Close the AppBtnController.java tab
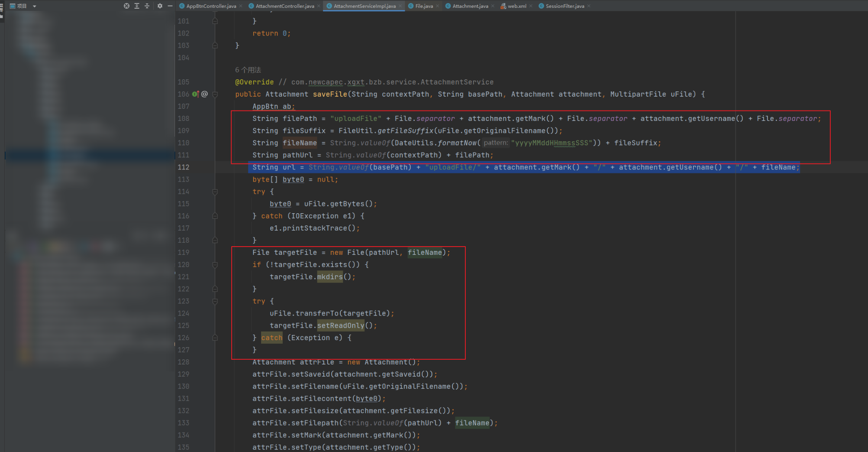The image size is (868, 452). (x=241, y=6)
